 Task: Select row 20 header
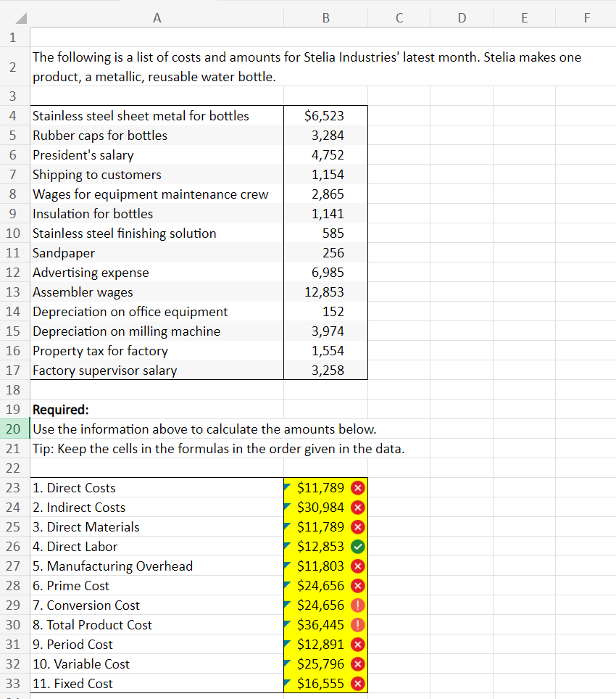click(x=14, y=429)
